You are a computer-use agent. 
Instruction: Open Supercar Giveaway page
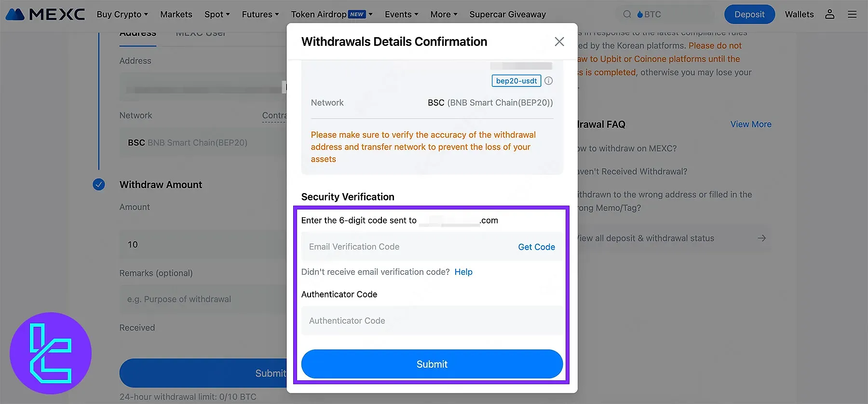coord(507,14)
